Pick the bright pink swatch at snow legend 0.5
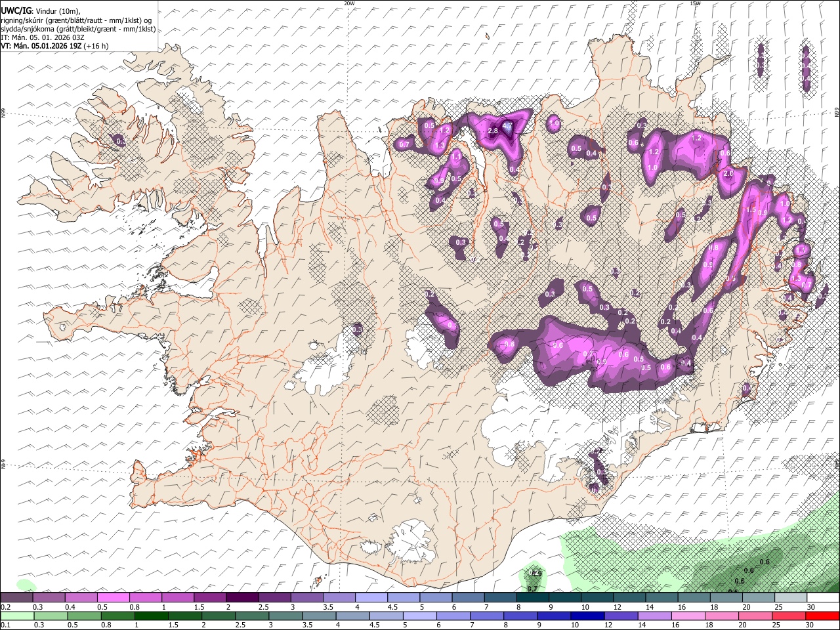The image size is (840, 630). tap(113, 598)
